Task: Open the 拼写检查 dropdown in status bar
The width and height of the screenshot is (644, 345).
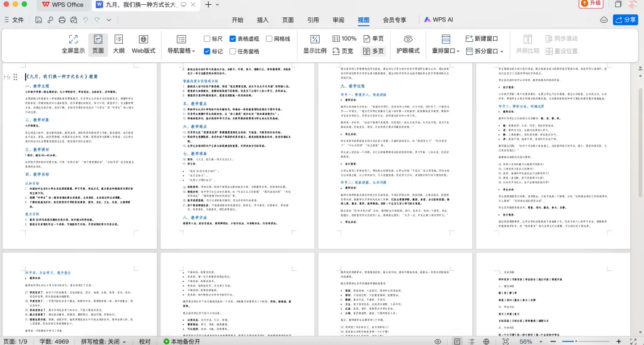Action: 103,341
